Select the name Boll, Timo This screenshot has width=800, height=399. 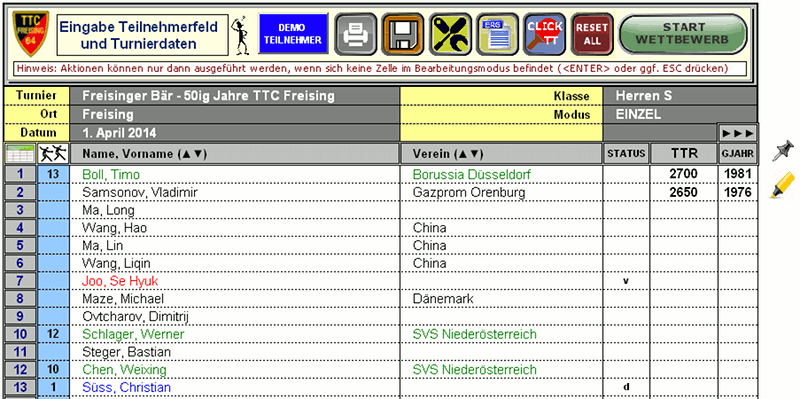click(x=111, y=174)
